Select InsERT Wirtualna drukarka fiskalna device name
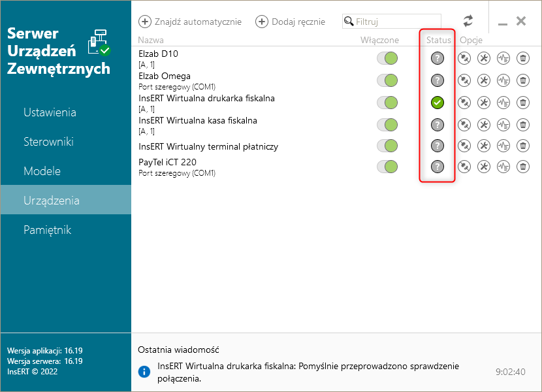The width and height of the screenshot is (542, 392). coord(207,98)
